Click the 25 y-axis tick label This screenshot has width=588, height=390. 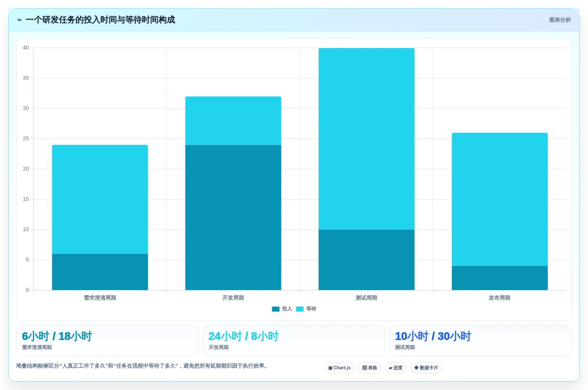click(26, 139)
